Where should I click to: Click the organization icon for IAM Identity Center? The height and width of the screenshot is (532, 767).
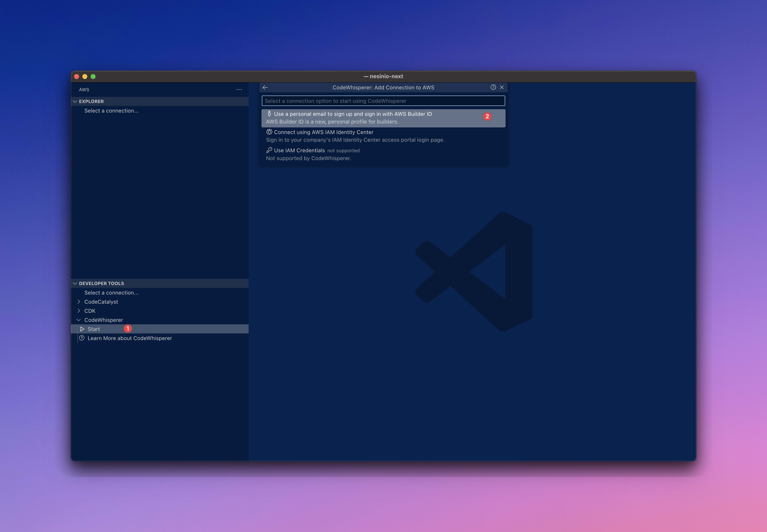269,132
